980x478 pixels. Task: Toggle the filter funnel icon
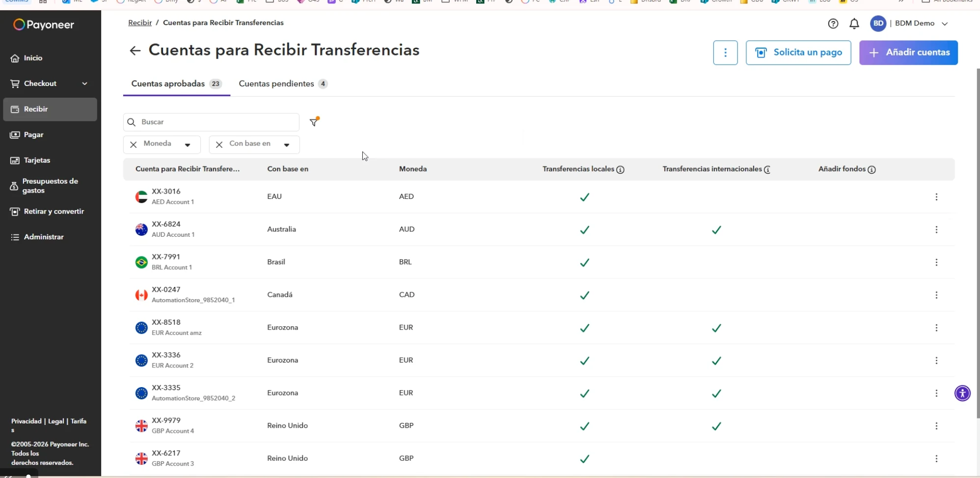[x=314, y=121]
